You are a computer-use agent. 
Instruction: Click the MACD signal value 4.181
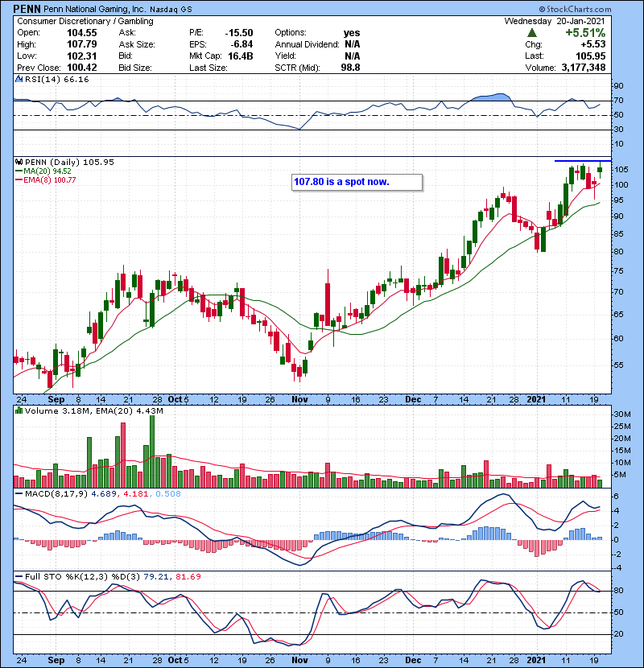click(136, 494)
